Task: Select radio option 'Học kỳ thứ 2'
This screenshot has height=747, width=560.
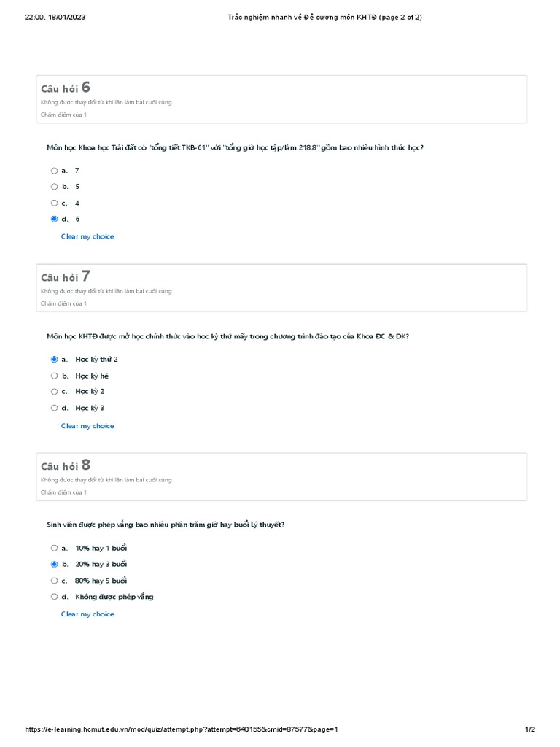Action: [54, 360]
